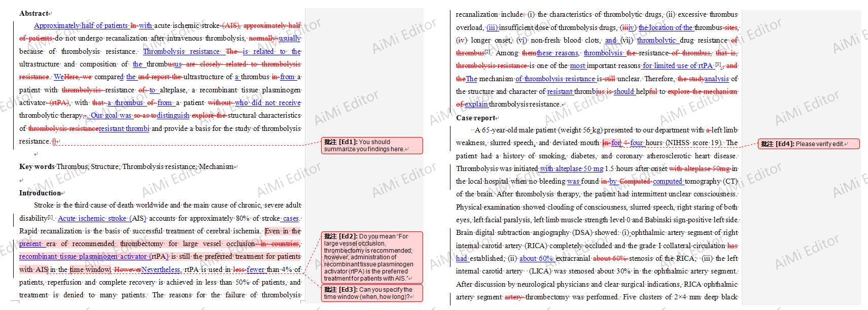Click inserted phrase 'for limited use of rtPA'
Screen dimensions: 868x310
678,65
